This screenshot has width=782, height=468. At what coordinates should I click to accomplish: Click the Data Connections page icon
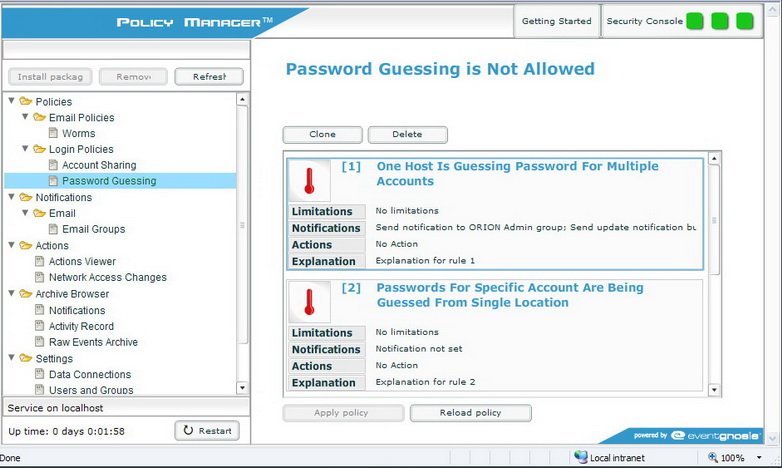[x=39, y=374]
